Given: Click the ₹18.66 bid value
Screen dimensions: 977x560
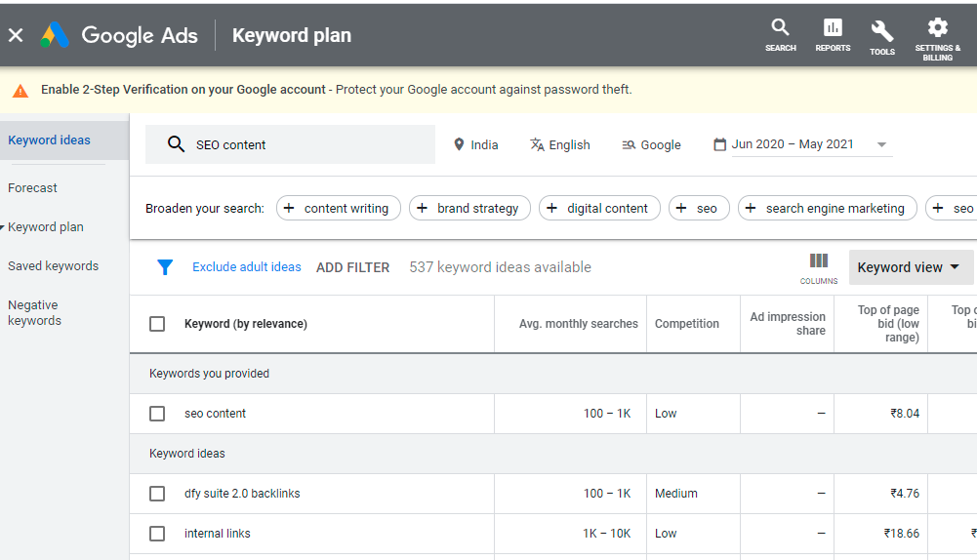Looking at the screenshot, I should [901, 534].
